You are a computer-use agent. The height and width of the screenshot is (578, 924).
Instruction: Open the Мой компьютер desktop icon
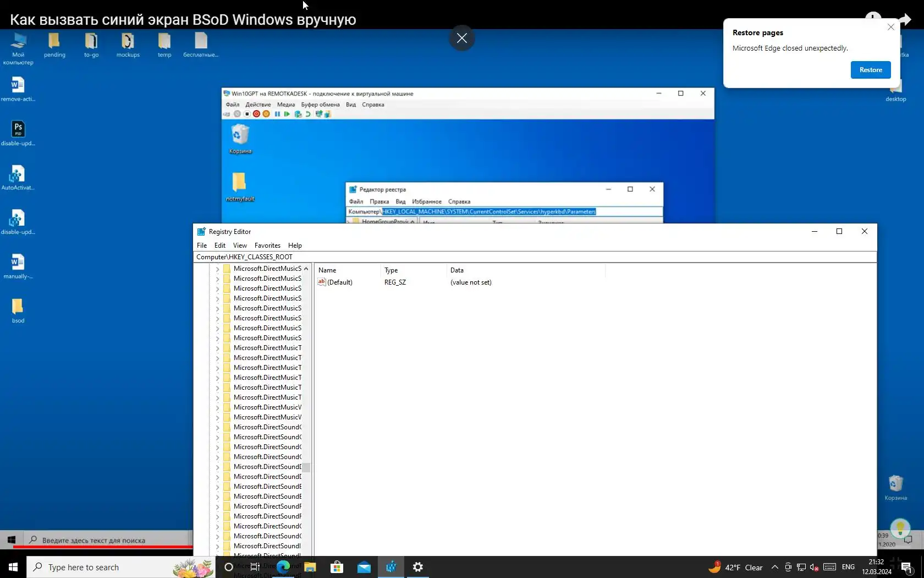click(x=18, y=48)
